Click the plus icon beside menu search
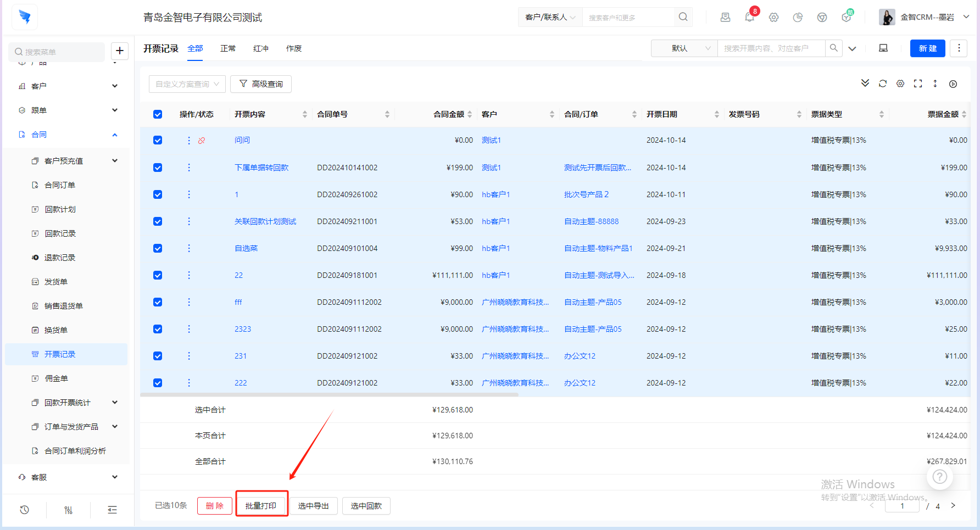Image resolution: width=980 pixels, height=530 pixels. click(x=120, y=51)
